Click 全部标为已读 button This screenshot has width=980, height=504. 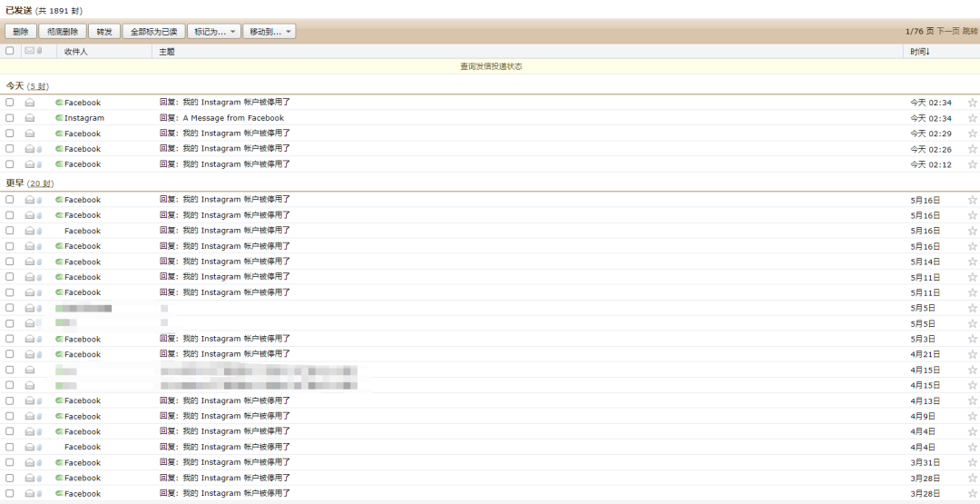pyautogui.click(x=153, y=31)
